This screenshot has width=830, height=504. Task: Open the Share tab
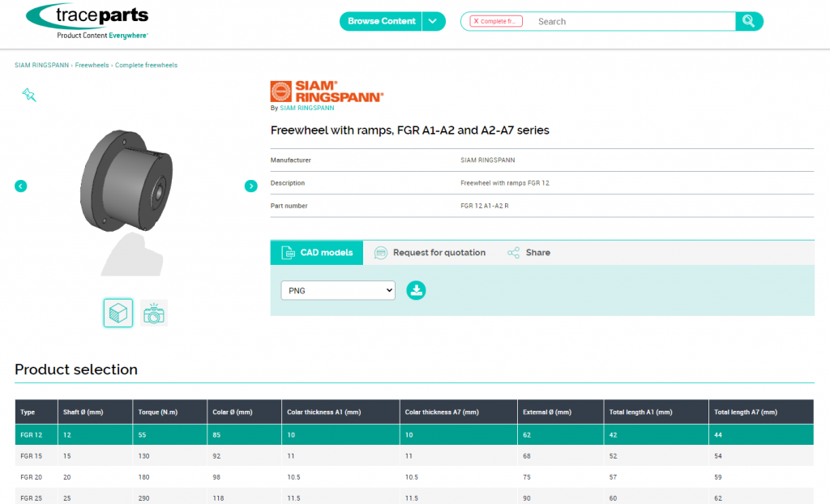coord(528,253)
